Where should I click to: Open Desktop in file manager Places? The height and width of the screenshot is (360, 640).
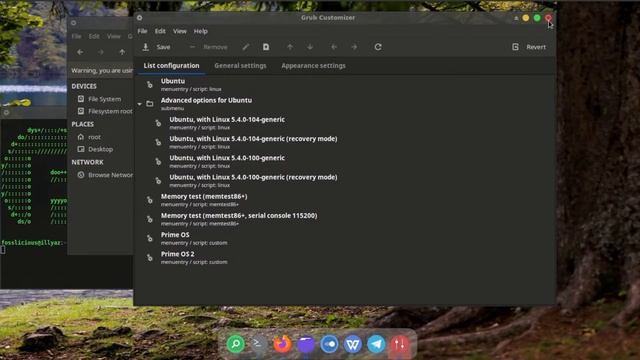[x=95, y=149]
